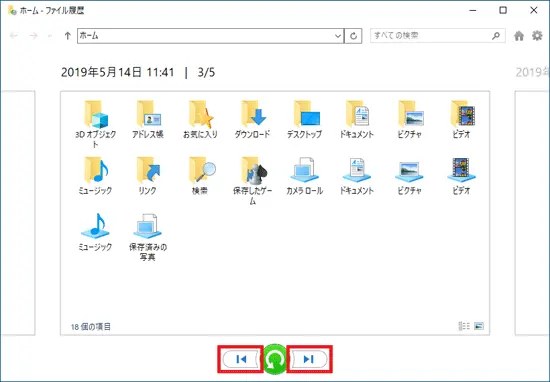Select the カメラ ロール library

(x=304, y=176)
